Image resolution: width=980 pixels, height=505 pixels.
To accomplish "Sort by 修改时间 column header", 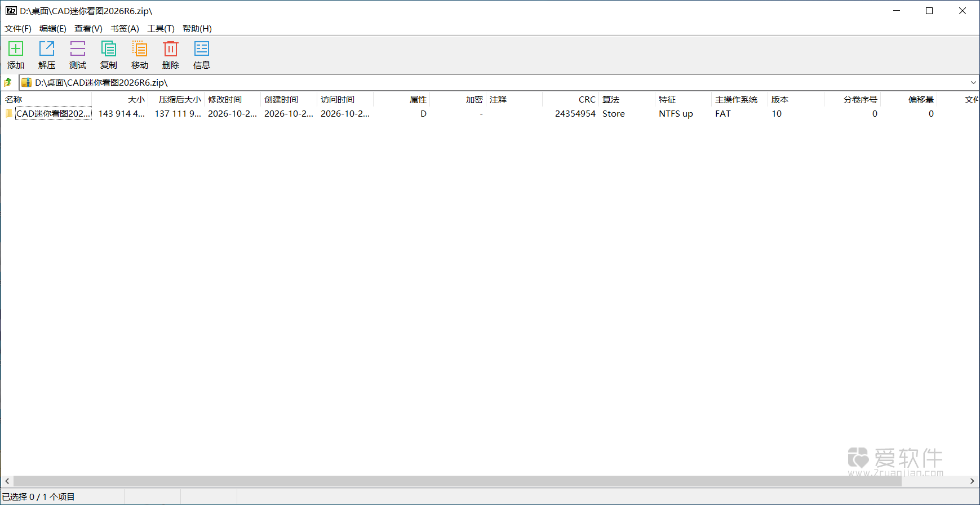I will tap(232, 99).
